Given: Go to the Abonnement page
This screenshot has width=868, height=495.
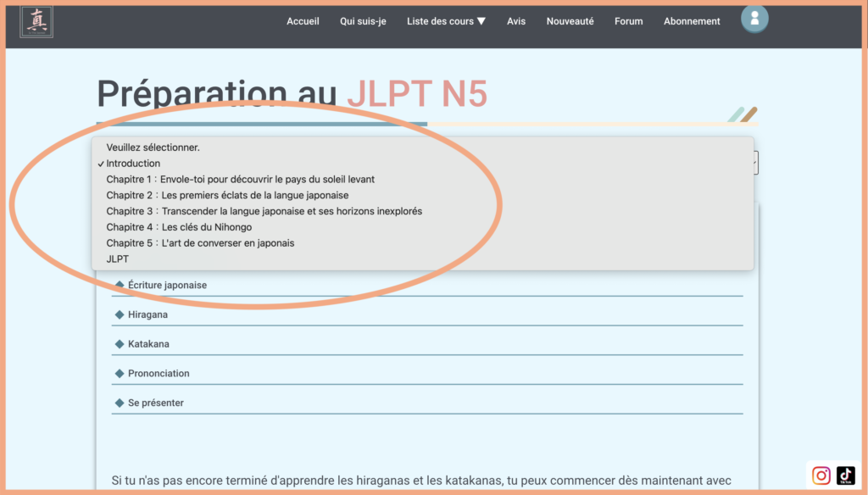Looking at the screenshot, I should point(692,21).
